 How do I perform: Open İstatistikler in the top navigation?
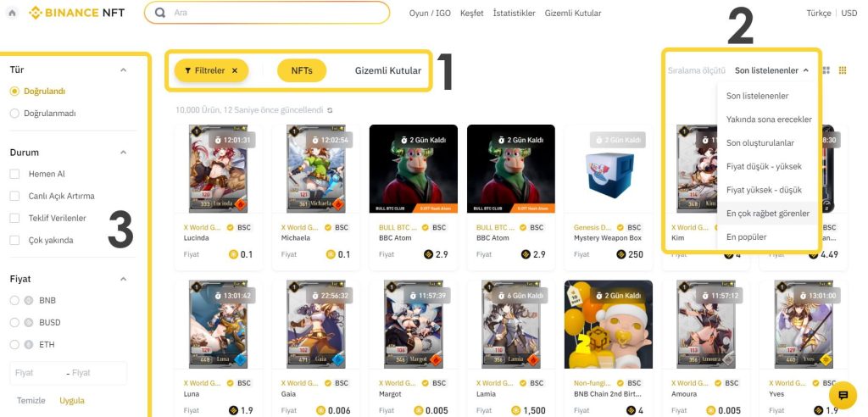(x=515, y=13)
